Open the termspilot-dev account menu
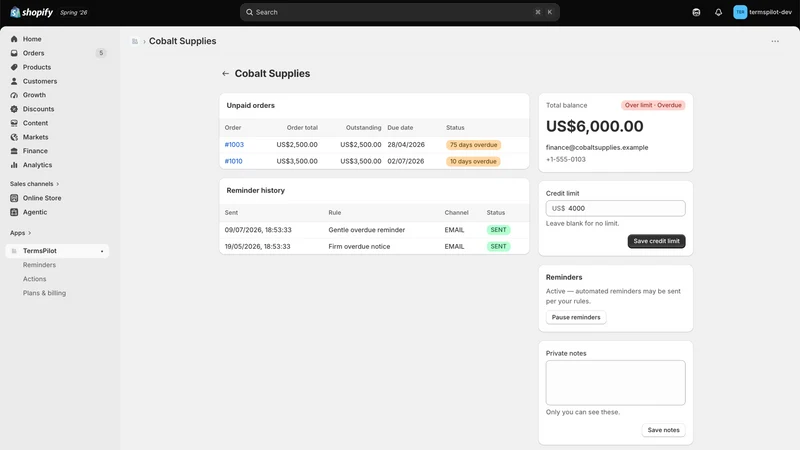This screenshot has height=450, width=800. [763, 12]
